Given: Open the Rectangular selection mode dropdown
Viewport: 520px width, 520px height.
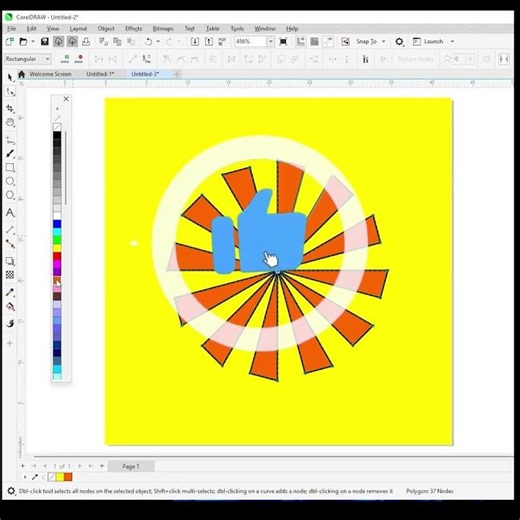Looking at the screenshot, I should (28, 59).
